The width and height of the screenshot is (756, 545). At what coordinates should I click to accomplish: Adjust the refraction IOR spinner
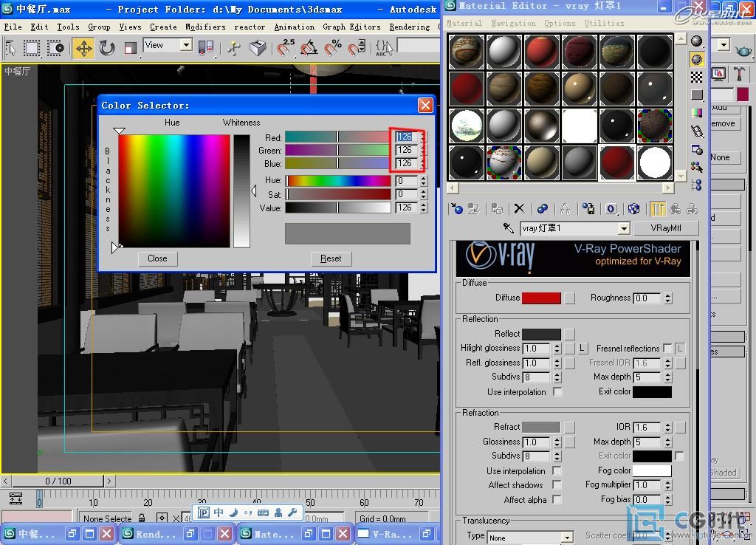coord(667,428)
